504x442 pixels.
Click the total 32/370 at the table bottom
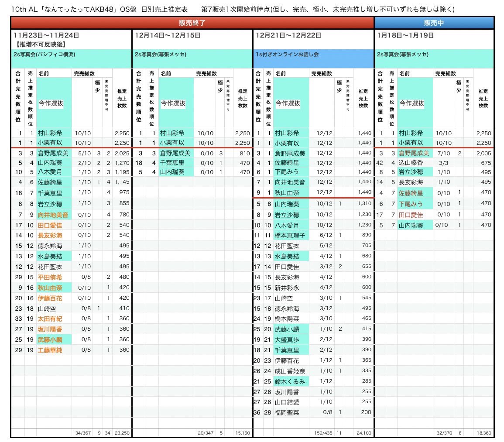pos(444,433)
